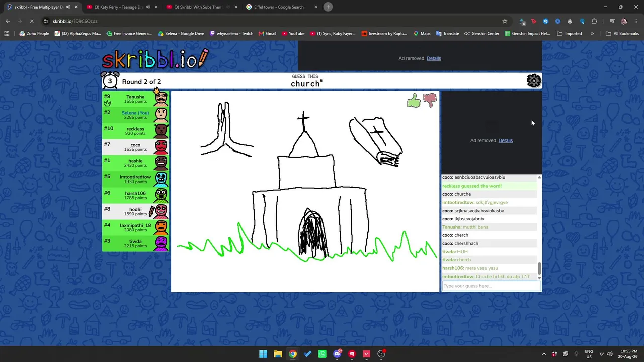Show hidden system tray icons
This screenshot has height=362, width=644.
(544, 354)
